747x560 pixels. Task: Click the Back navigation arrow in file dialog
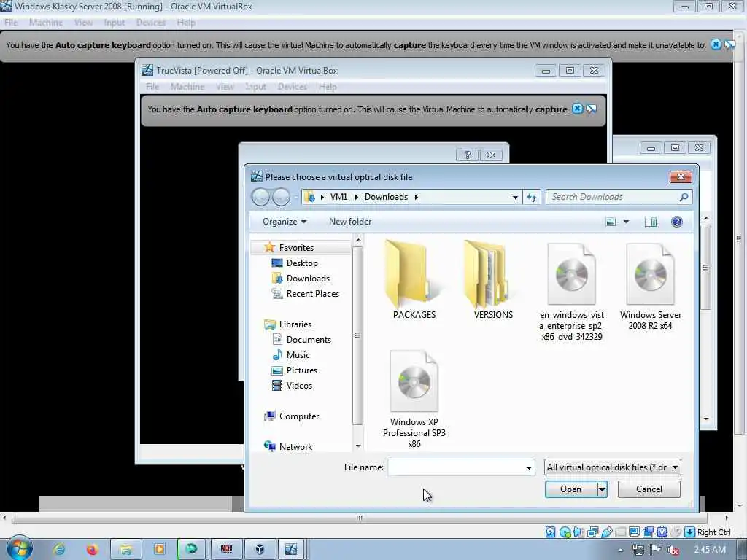coord(260,197)
